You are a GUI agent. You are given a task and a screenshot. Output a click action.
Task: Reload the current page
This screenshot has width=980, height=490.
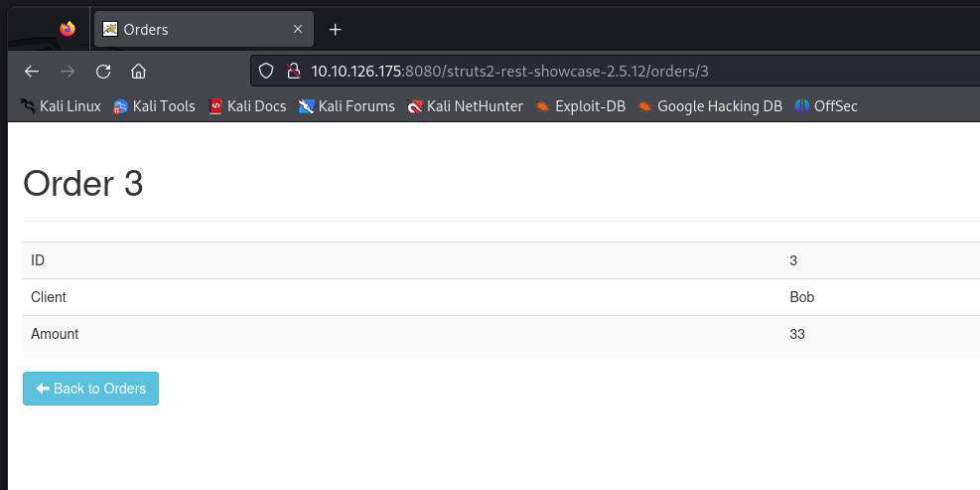point(103,72)
